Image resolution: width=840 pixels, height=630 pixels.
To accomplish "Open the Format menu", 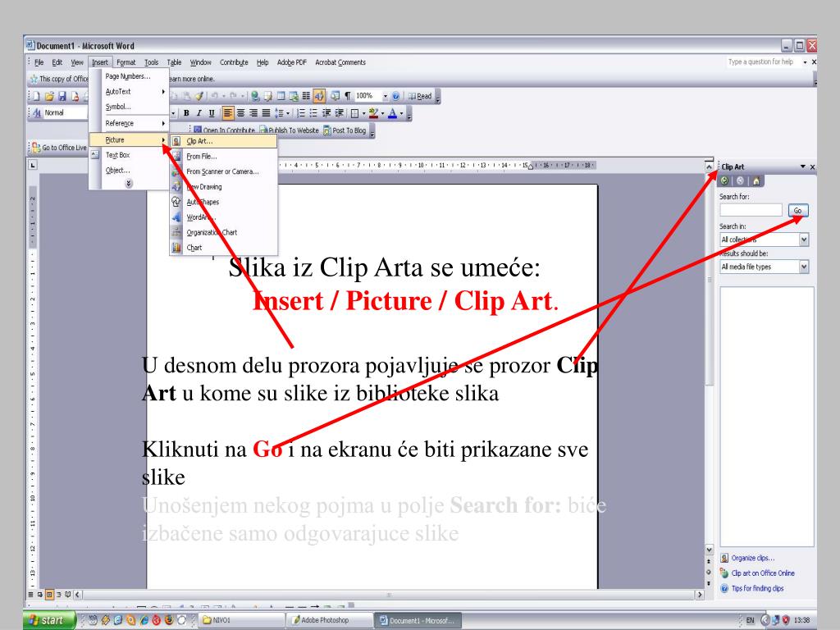I will tap(126, 62).
